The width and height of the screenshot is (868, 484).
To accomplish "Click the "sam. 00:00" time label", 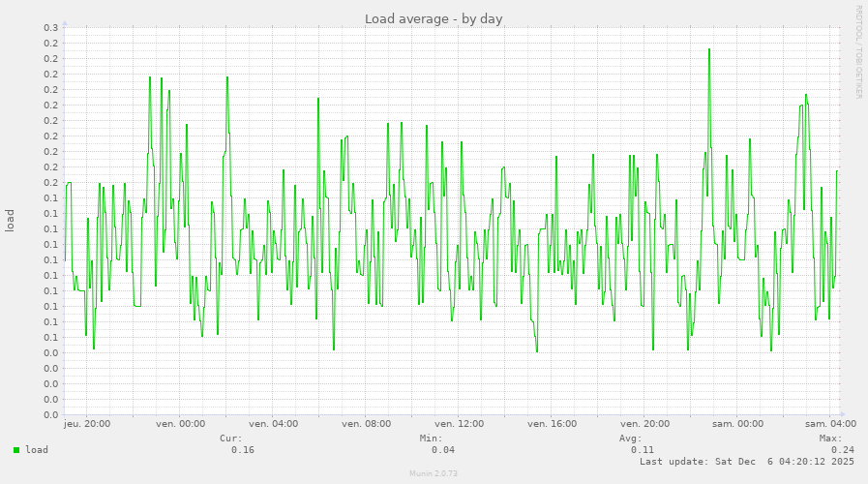I will coord(738,424).
